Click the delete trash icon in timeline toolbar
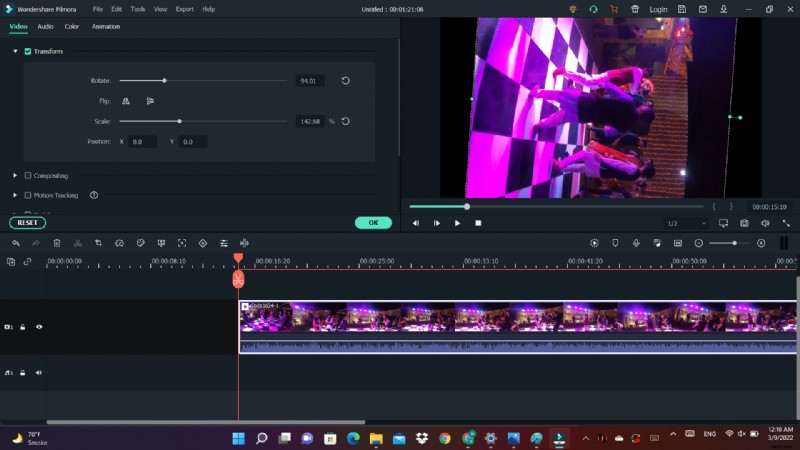 57,243
